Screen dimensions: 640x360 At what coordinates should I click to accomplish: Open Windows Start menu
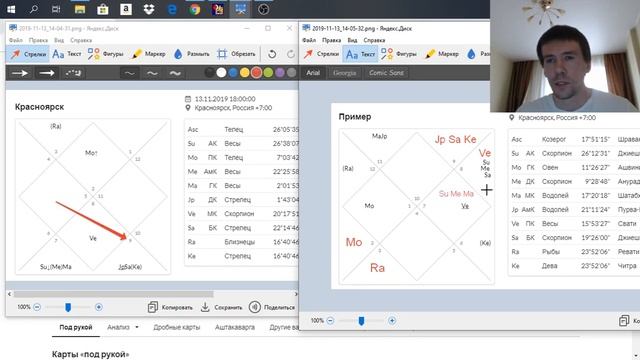coord(11,9)
